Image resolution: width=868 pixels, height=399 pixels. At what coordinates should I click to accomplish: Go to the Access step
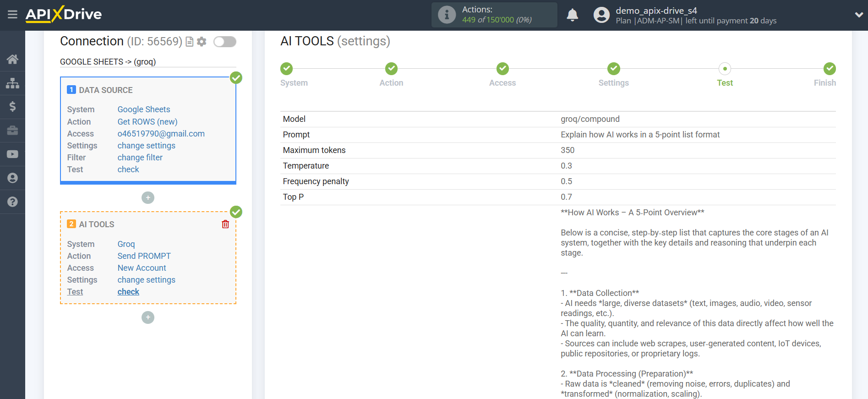pos(502,69)
